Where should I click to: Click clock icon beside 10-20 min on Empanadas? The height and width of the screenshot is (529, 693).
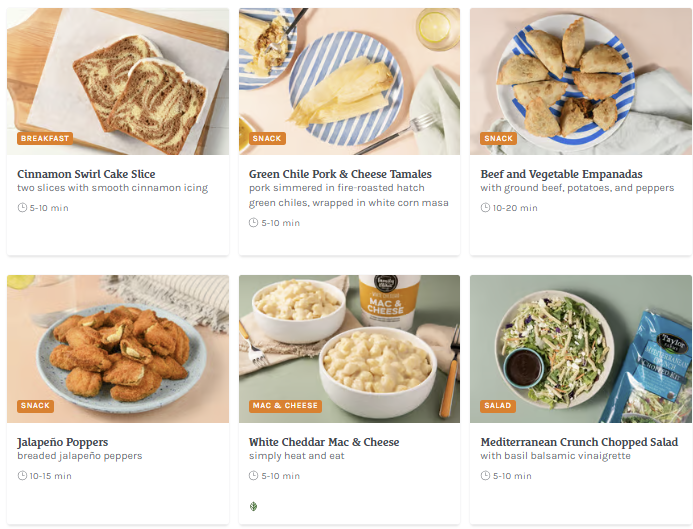(485, 208)
